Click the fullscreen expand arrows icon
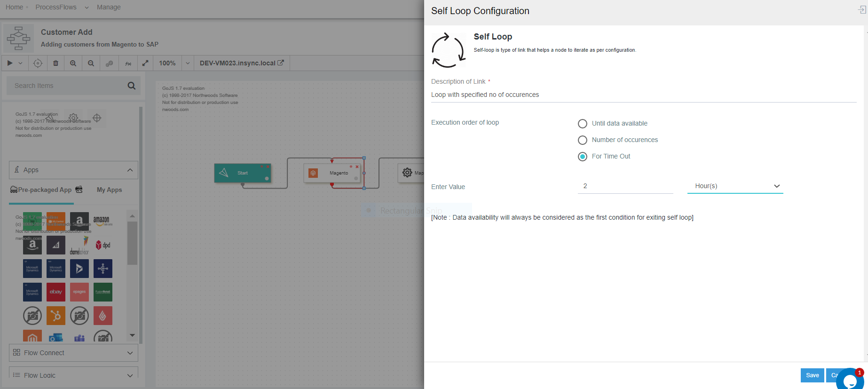 [145, 63]
